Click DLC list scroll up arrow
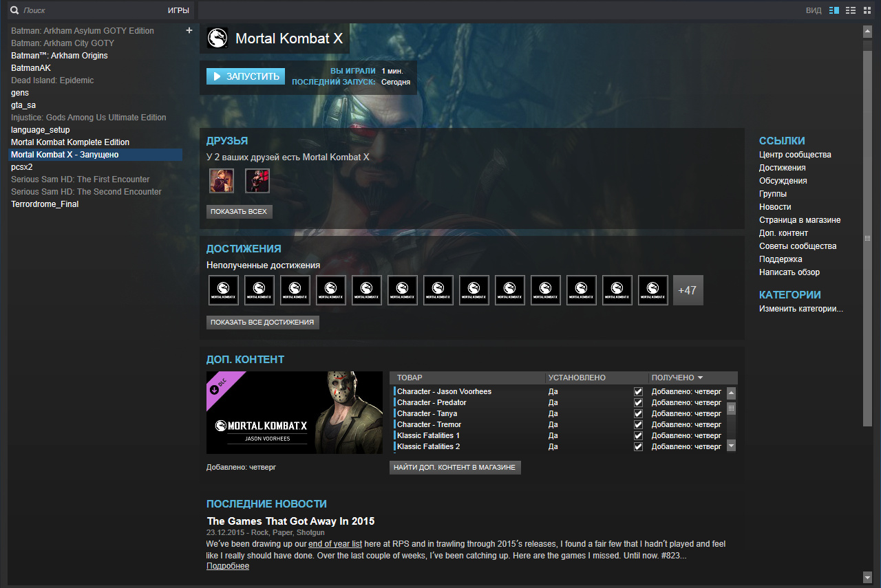This screenshot has width=881, height=588. tap(731, 393)
